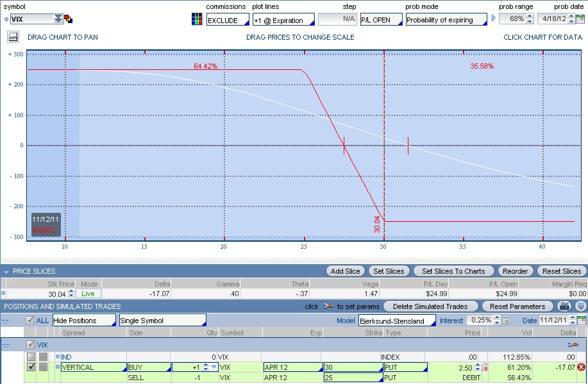Click the Reset Parameters button

tap(517, 306)
